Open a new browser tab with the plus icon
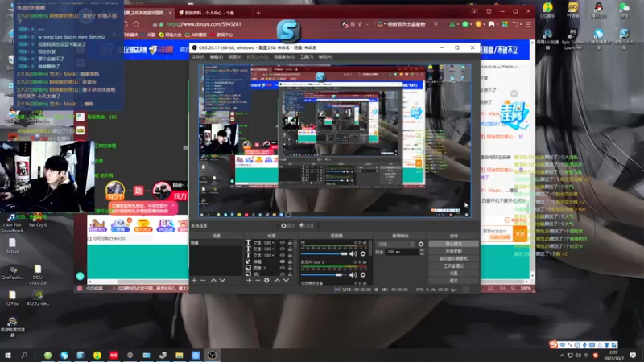Image resolution: width=644 pixels, height=362 pixels. pos(258,13)
